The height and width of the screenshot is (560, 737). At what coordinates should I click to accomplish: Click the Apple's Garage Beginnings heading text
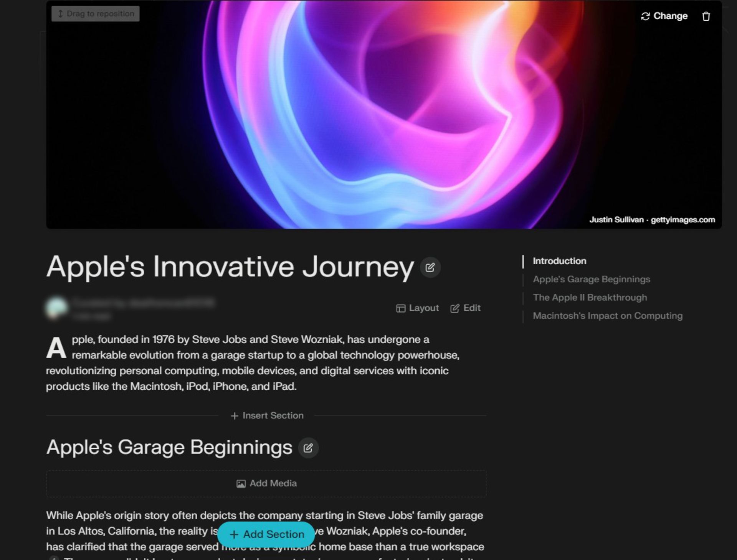point(169,447)
